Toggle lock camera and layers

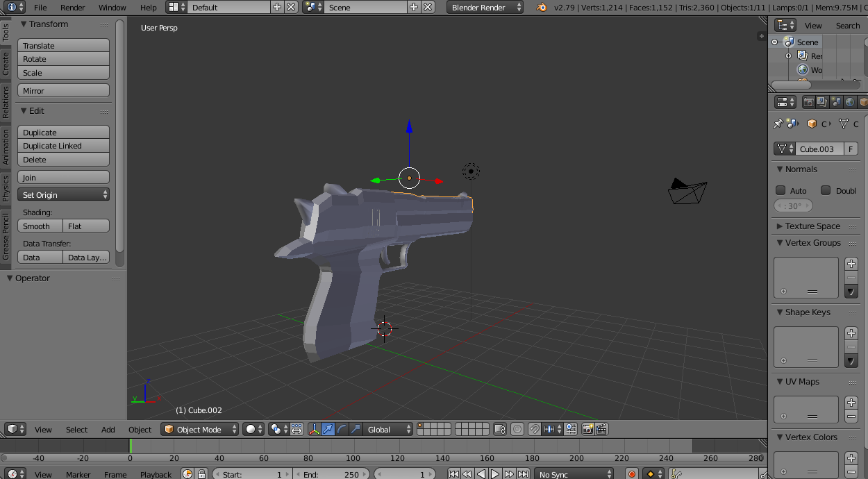499,429
